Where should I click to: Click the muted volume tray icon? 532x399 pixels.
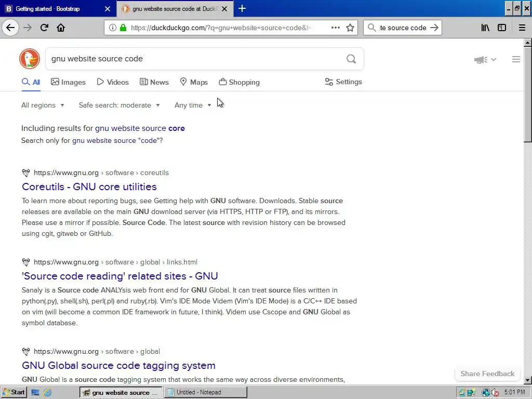[x=495, y=393]
